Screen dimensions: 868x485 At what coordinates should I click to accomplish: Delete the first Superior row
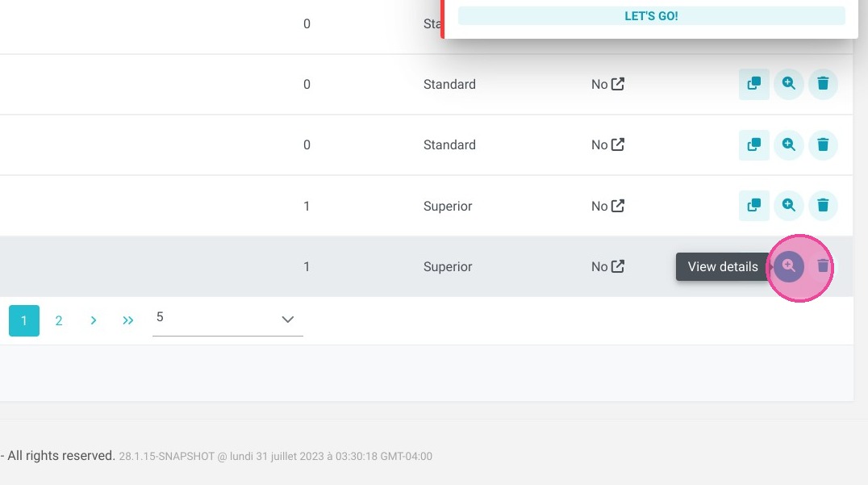click(823, 206)
